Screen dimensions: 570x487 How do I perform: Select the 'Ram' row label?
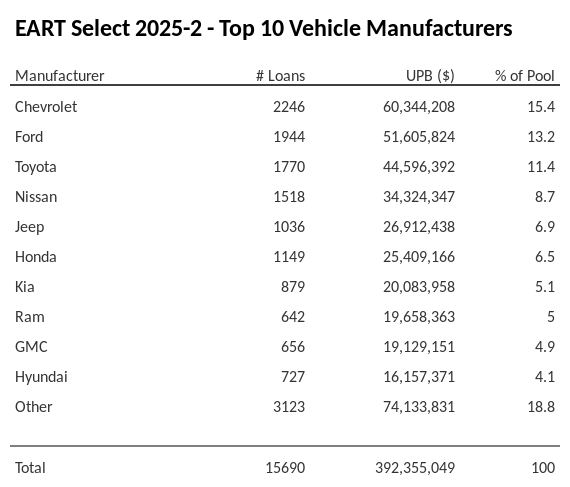tap(30, 317)
